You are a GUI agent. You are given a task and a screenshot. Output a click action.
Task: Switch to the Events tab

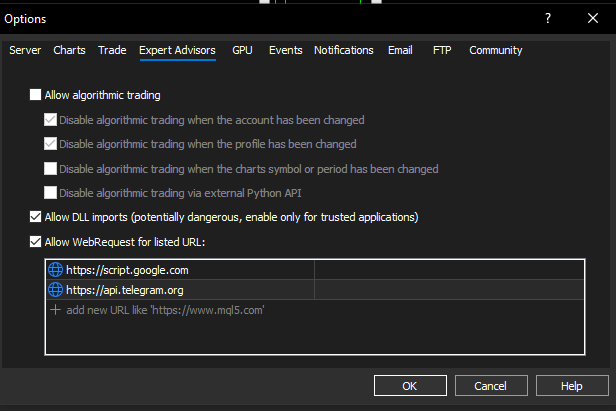[x=286, y=50]
